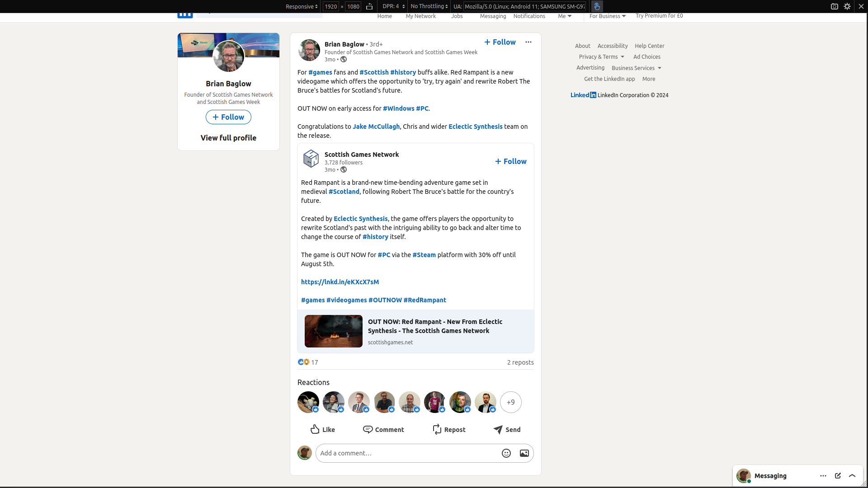This screenshot has width=868, height=488.
Task: Open Messaging in the top nav
Action: coord(493,16)
